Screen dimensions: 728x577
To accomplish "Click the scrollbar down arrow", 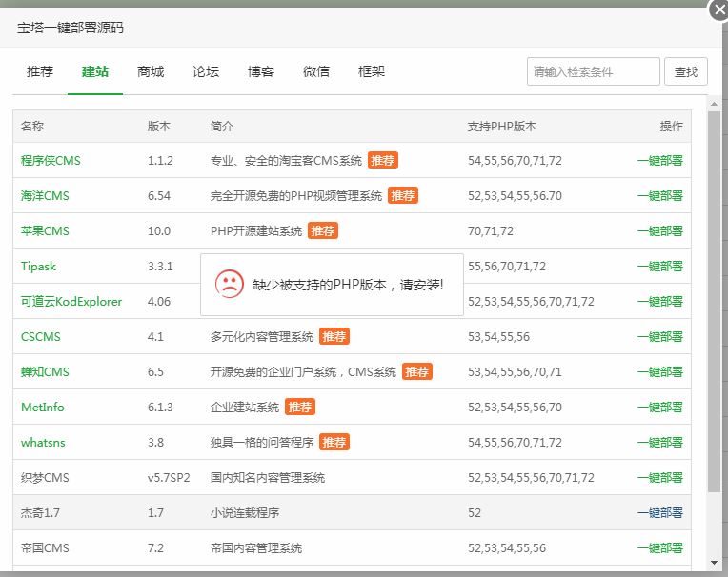I will [x=714, y=563].
